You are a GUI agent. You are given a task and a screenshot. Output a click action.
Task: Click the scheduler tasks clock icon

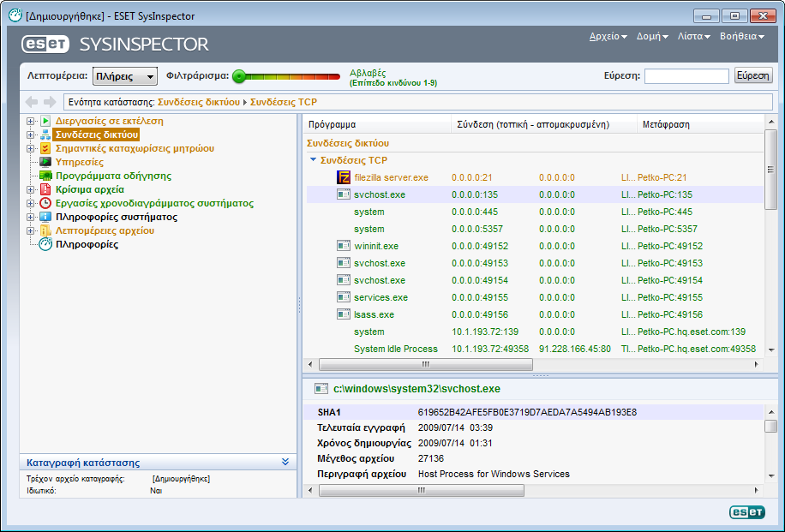[x=45, y=203]
